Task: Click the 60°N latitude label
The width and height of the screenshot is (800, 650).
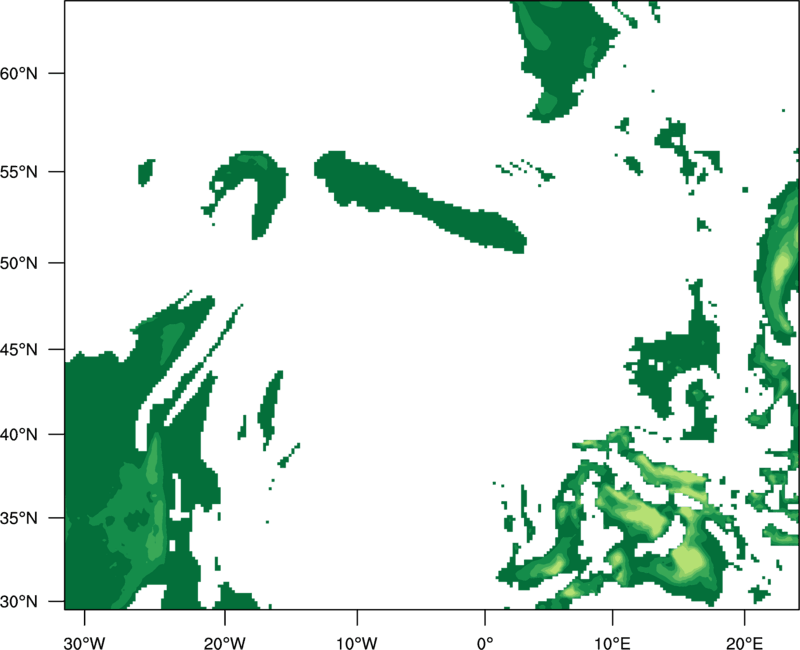Action: [x=19, y=73]
